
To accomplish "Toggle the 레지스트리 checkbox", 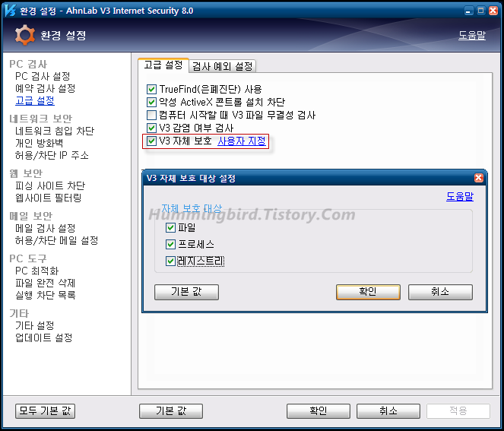I will (x=170, y=261).
